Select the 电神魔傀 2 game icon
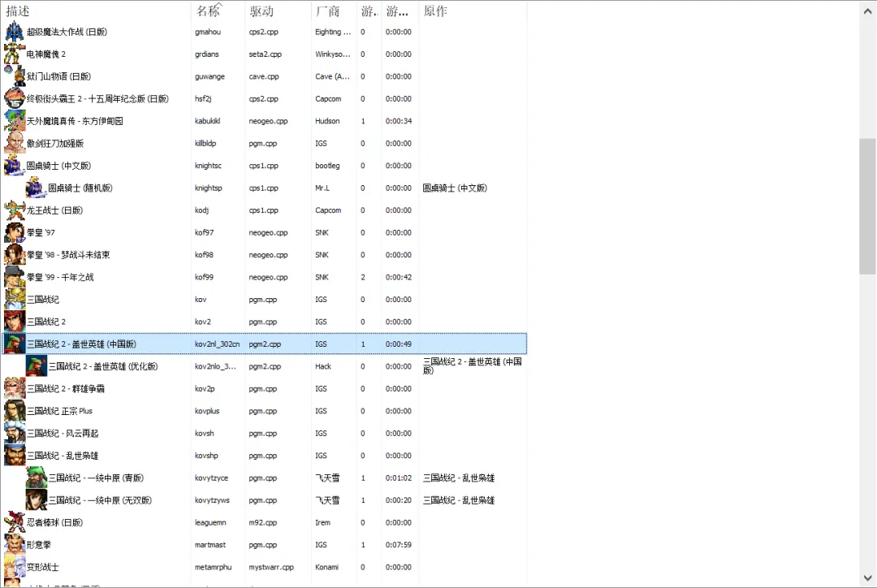This screenshot has width=877, height=588. (x=15, y=54)
